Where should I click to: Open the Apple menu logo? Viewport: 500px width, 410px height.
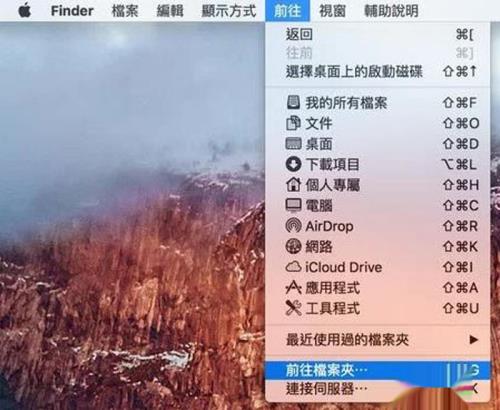tap(25, 11)
